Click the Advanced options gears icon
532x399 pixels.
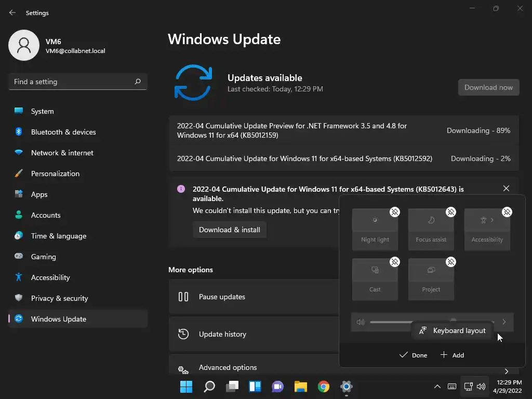[x=183, y=370]
